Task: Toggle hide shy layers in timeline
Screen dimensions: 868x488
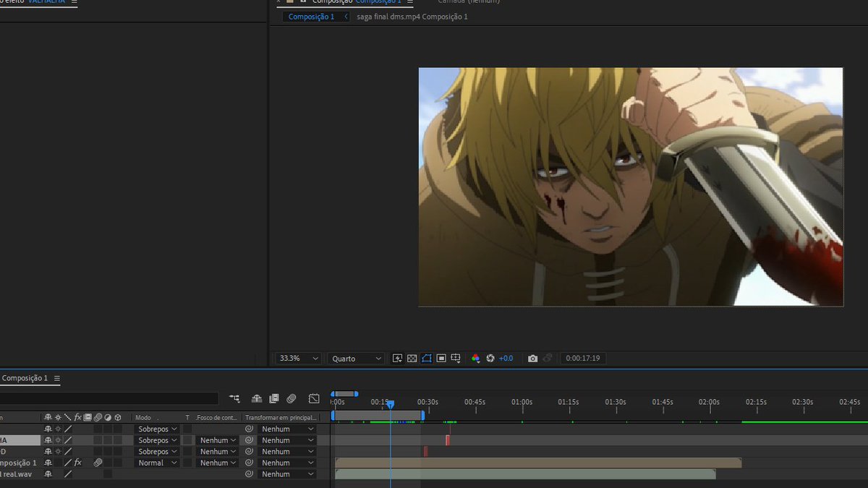Action: (x=256, y=398)
